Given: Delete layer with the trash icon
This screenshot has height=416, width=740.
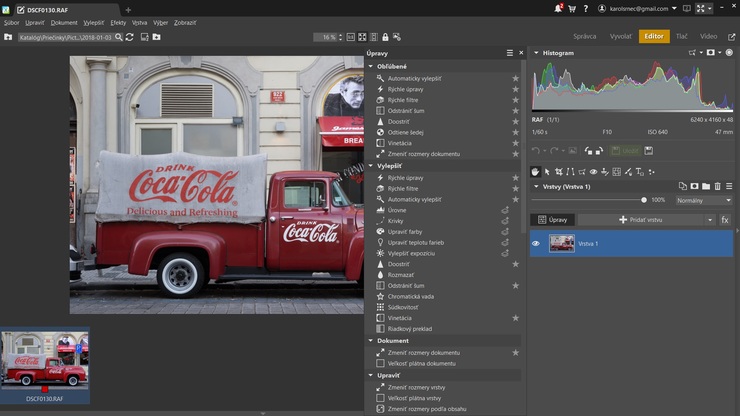Looking at the screenshot, I should tap(717, 187).
